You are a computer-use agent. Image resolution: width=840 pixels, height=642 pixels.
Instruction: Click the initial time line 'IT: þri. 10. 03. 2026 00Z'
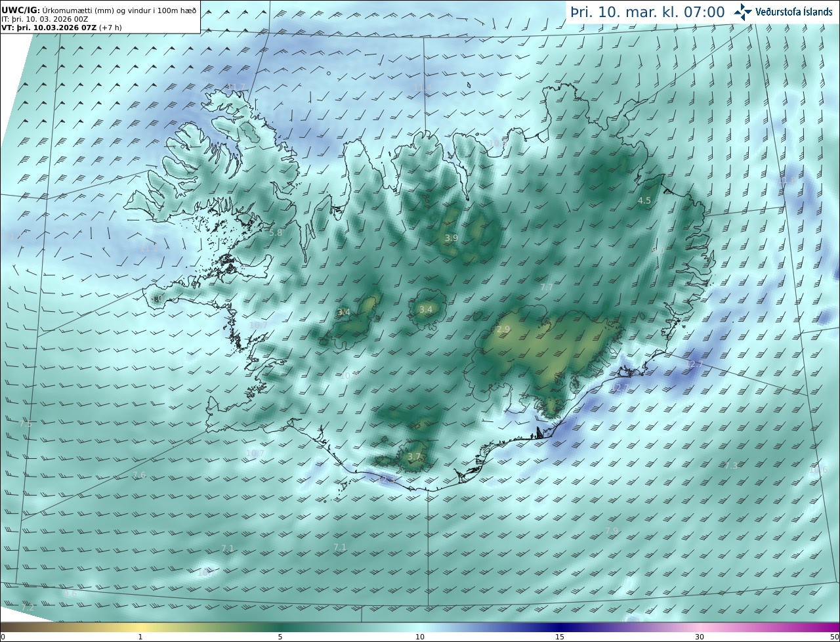pos(45,19)
